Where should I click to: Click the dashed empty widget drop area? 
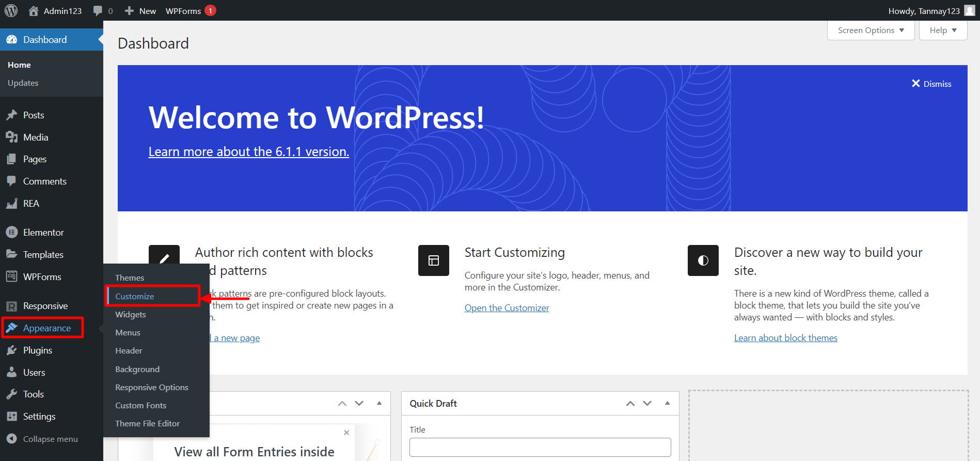(x=828, y=426)
